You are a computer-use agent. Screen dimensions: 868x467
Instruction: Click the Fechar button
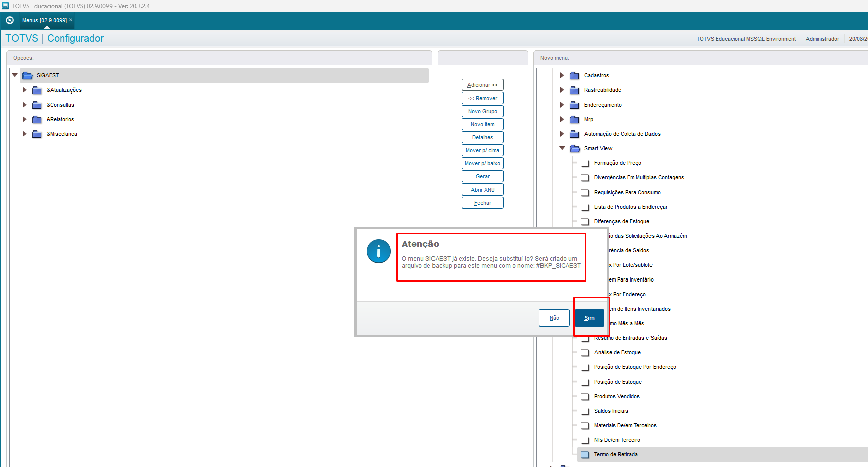tap(483, 203)
